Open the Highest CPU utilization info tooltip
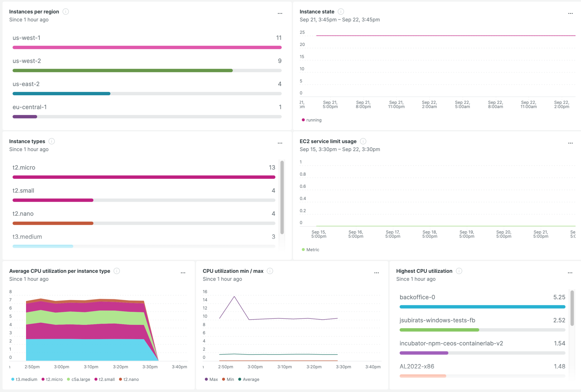 pyautogui.click(x=459, y=271)
